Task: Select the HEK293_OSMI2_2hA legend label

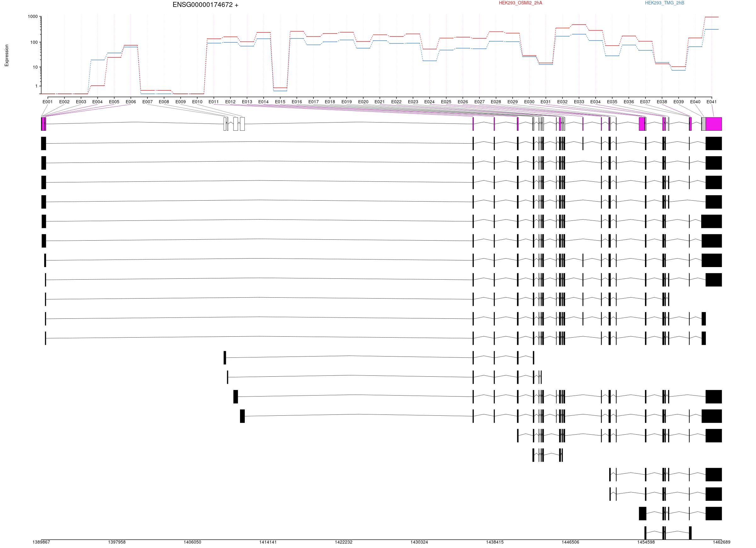Action: (520, 3)
